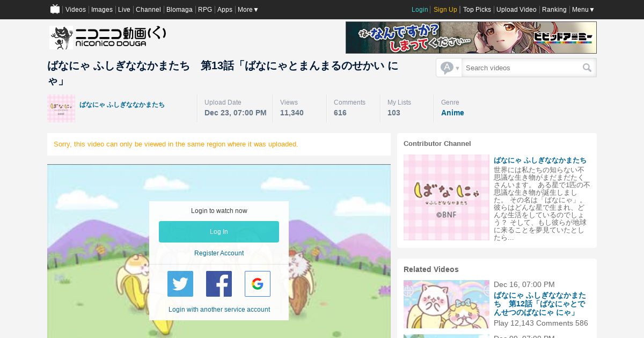This screenshot has width=644, height=338.
Task: Click the advertisement banner at the top
Action: [x=471, y=38]
